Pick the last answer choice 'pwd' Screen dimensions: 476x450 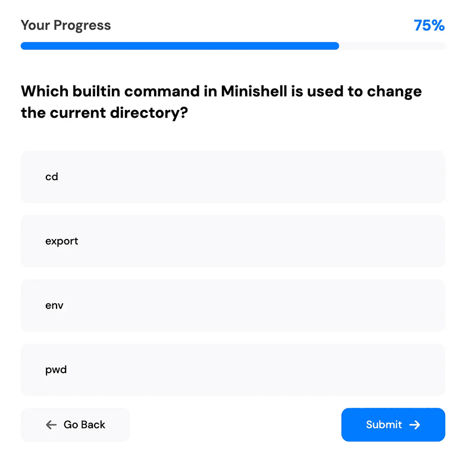(233, 369)
